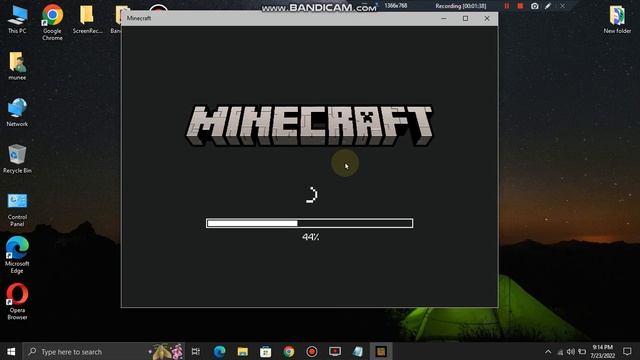Click the Minecraft loading progress bar
The height and width of the screenshot is (360, 640).
pos(309,223)
